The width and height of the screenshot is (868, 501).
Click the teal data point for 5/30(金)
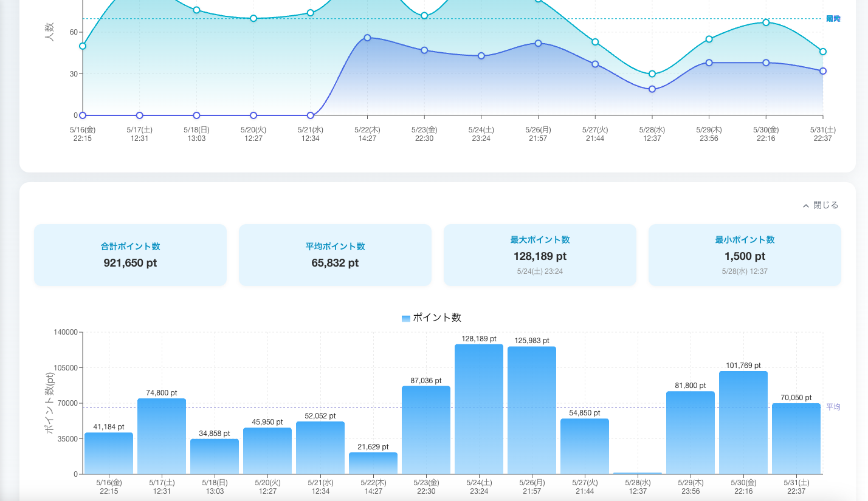[765, 22]
